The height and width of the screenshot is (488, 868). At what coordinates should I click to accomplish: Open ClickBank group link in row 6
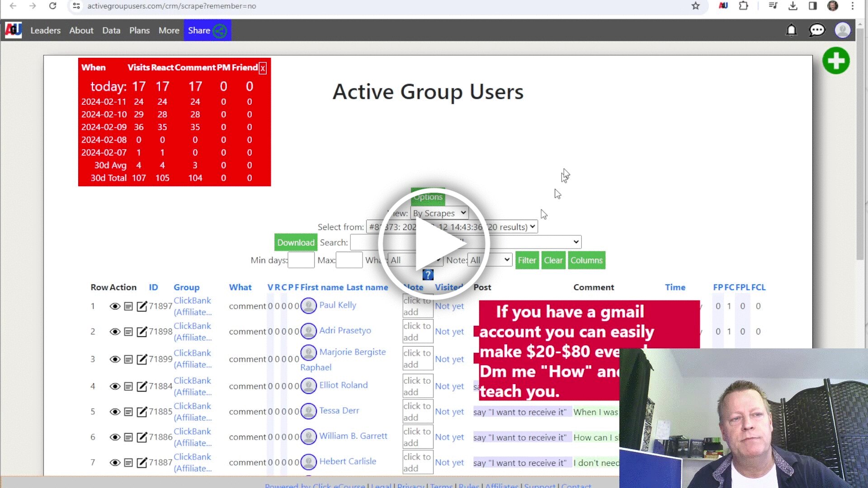193,437
